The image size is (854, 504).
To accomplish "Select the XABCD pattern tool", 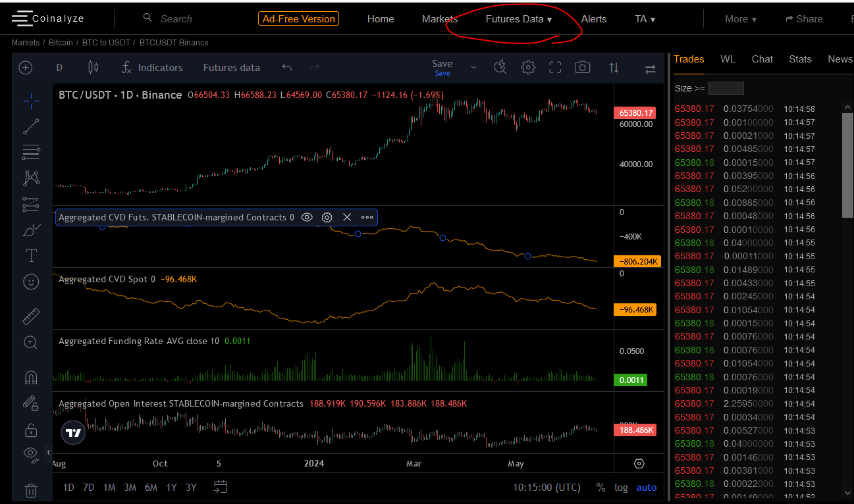I will [31, 178].
